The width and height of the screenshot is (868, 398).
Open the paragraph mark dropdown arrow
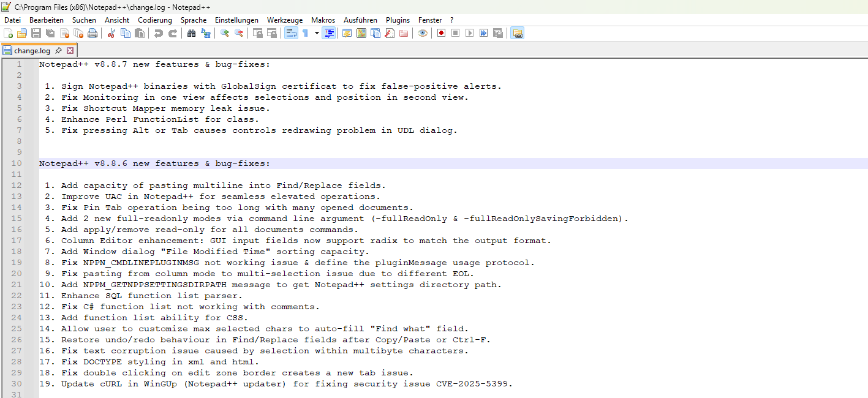coord(317,32)
